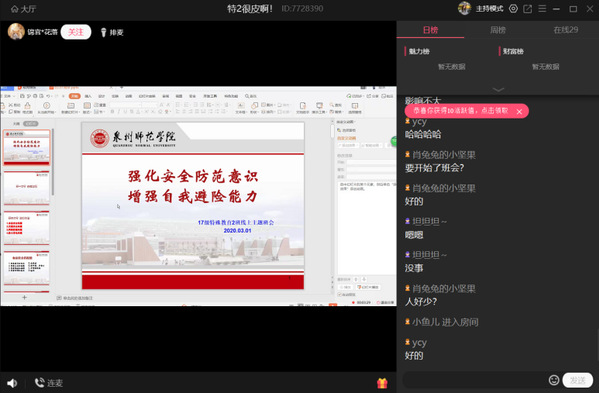Click 小鱼儿 in the room-entry notice
Screen dimensions: 599x393
pos(426,322)
